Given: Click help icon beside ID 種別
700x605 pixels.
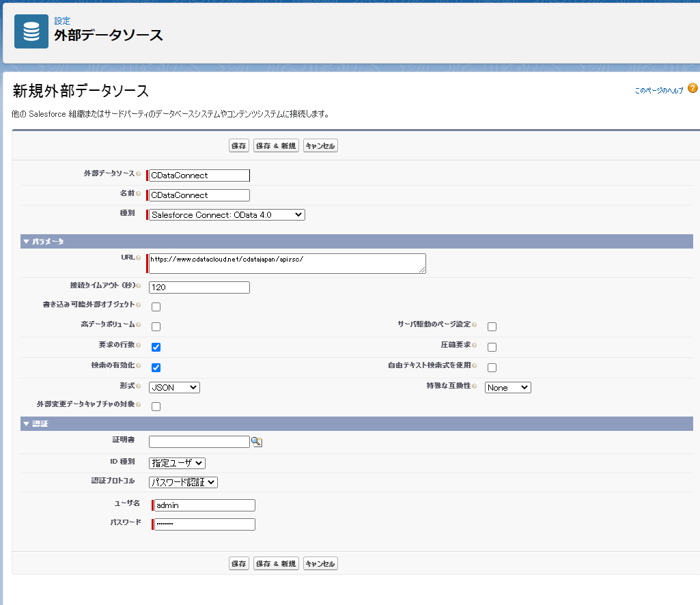Looking at the screenshot, I should tap(138, 462).
